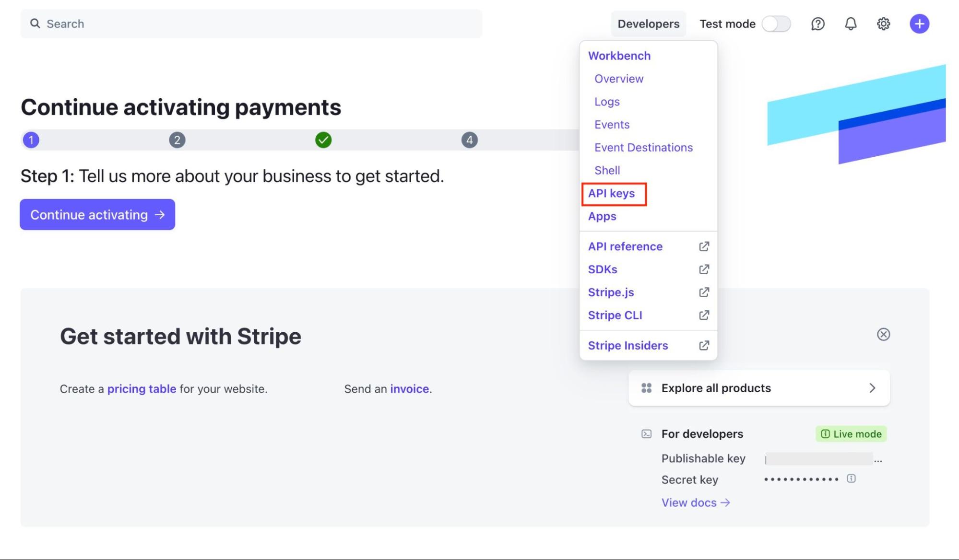Click external-link icon beside Stripe Insiders
959x560 pixels.
pyautogui.click(x=704, y=346)
